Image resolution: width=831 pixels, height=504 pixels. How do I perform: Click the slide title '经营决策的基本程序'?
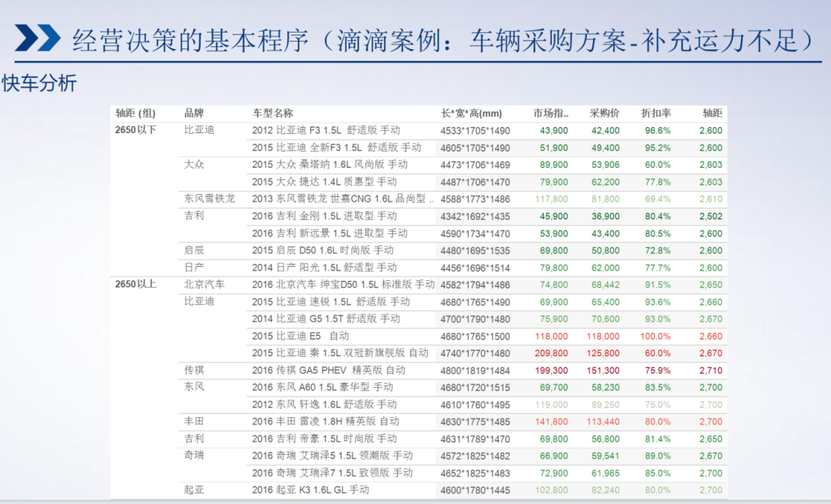[x=190, y=40]
